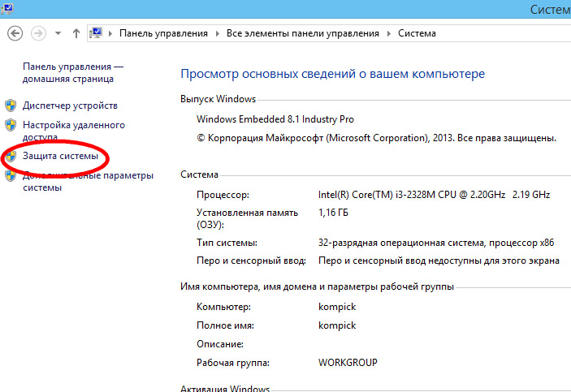Open Настройка удаленного доступа link

coord(74,131)
